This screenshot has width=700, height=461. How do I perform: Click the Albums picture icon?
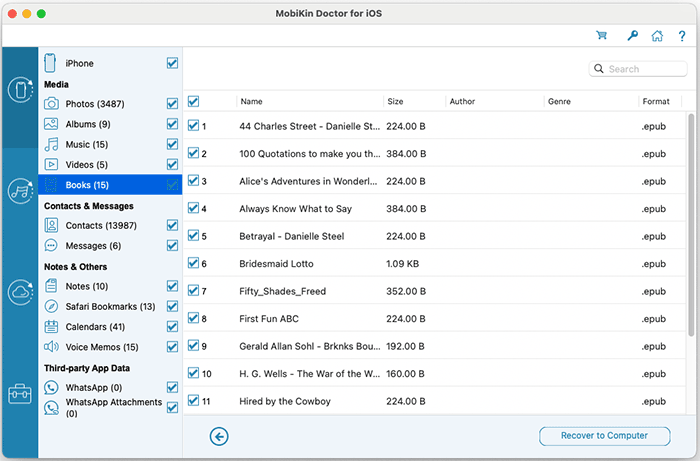(x=51, y=124)
